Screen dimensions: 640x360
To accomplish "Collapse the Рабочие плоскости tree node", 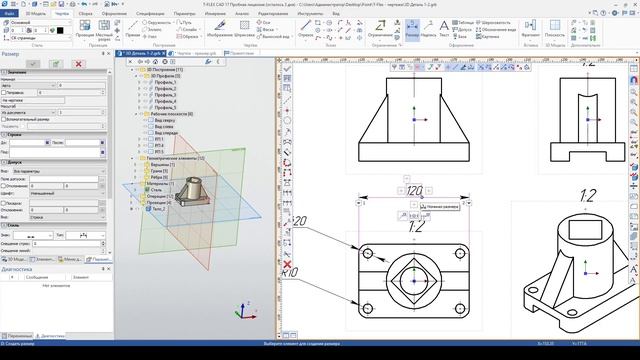I will [x=136, y=114].
